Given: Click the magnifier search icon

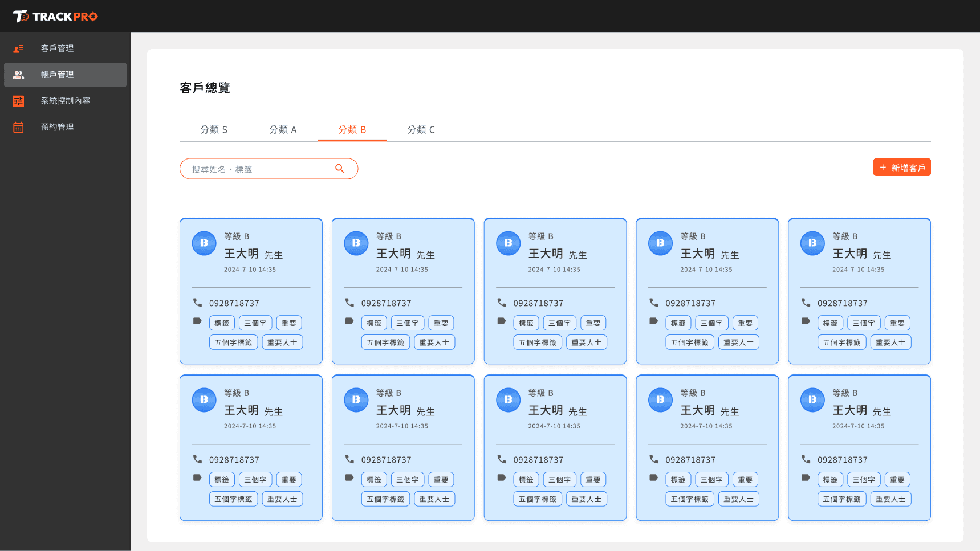Looking at the screenshot, I should 340,169.
